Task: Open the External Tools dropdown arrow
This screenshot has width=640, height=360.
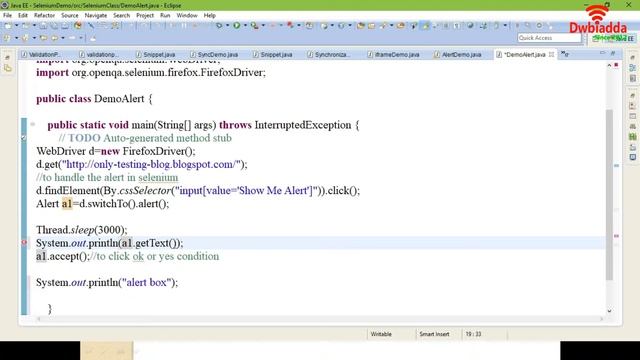Action: coord(263,25)
